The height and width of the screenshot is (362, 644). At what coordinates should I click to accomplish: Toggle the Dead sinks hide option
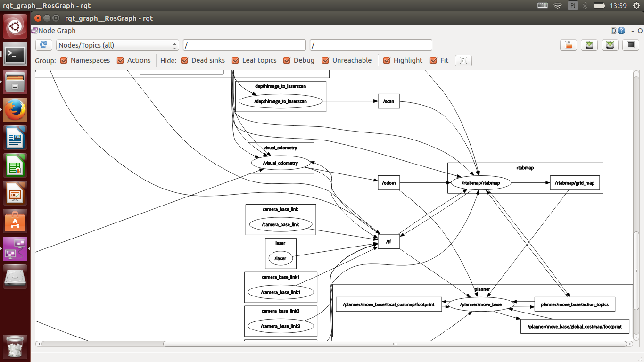coord(185,60)
